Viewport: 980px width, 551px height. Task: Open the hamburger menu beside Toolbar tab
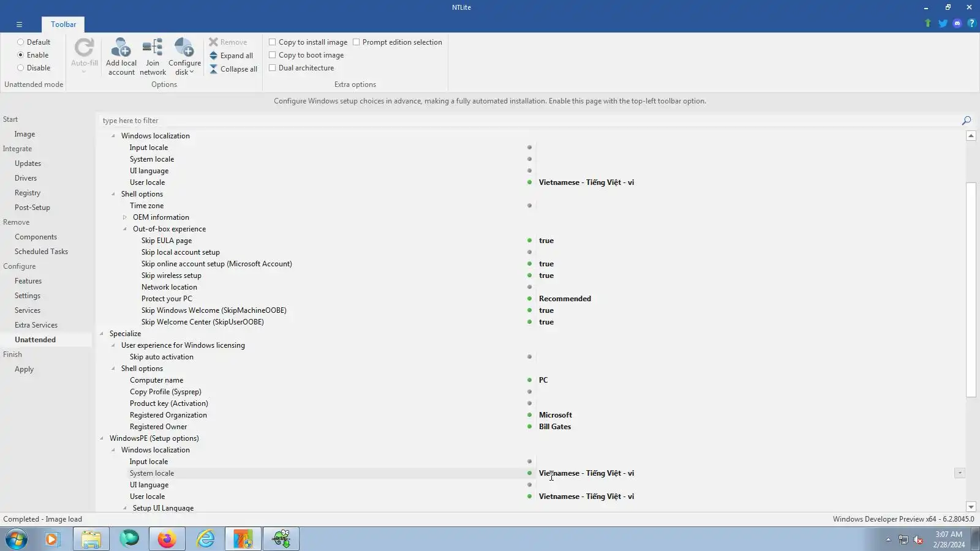pos(19,24)
